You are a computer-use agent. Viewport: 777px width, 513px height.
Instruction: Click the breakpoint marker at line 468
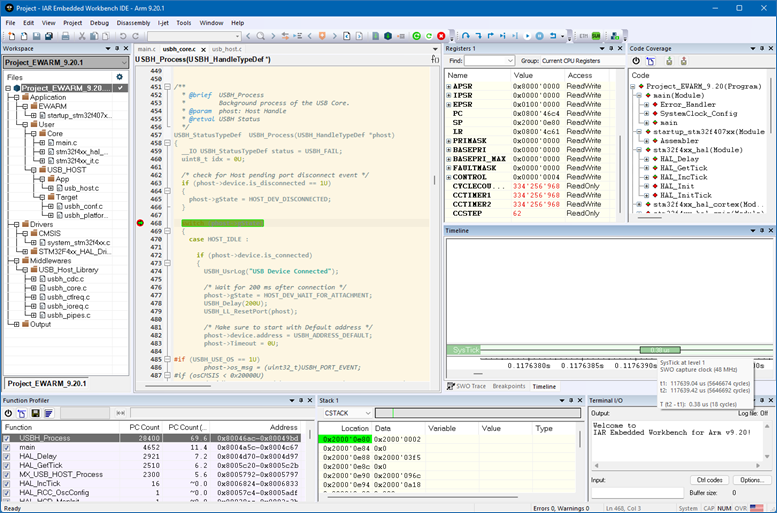(140, 223)
